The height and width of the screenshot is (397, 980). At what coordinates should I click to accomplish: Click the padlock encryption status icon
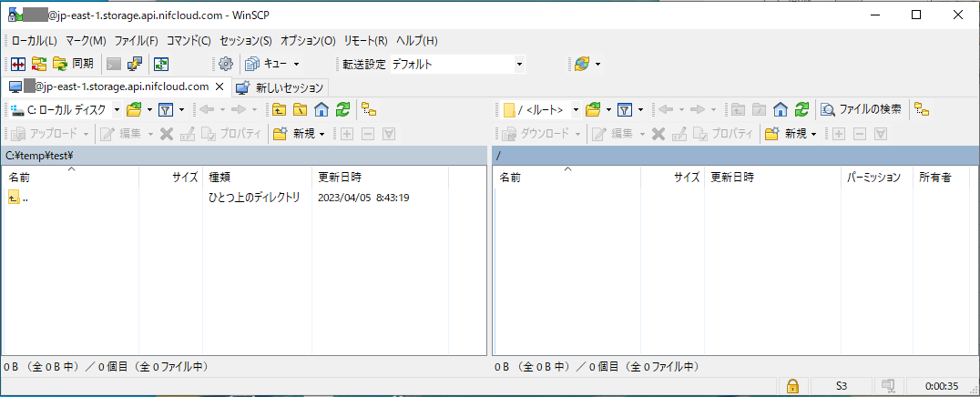(x=793, y=386)
